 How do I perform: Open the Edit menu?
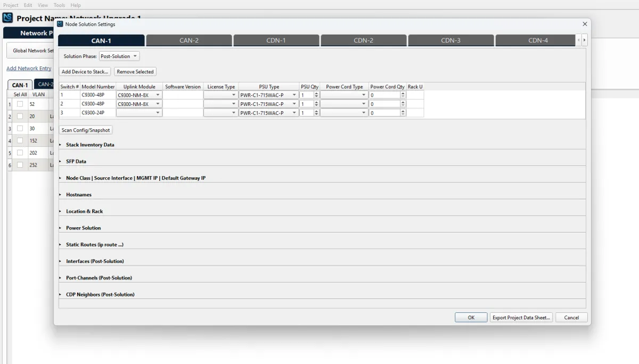click(28, 5)
